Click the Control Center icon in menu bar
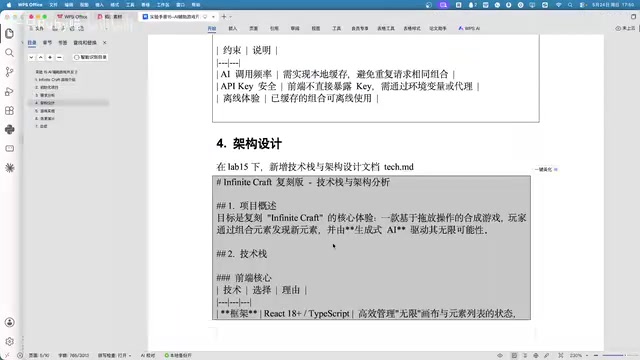 point(582,5)
